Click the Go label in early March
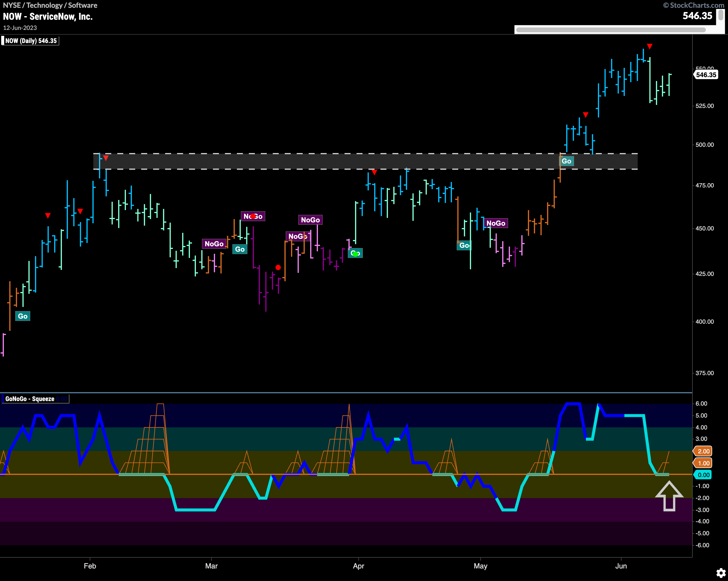This screenshot has width=728, height=581. pyautogui.click(x=240, y=249)
